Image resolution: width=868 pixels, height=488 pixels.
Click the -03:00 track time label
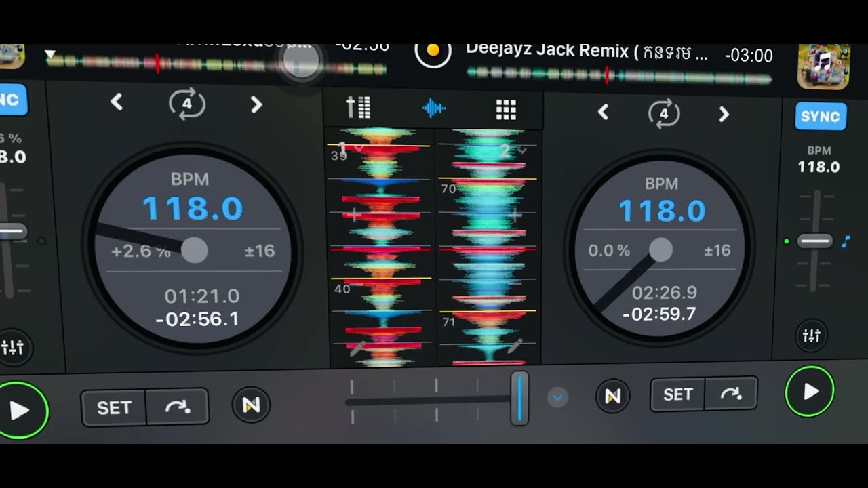749,56
